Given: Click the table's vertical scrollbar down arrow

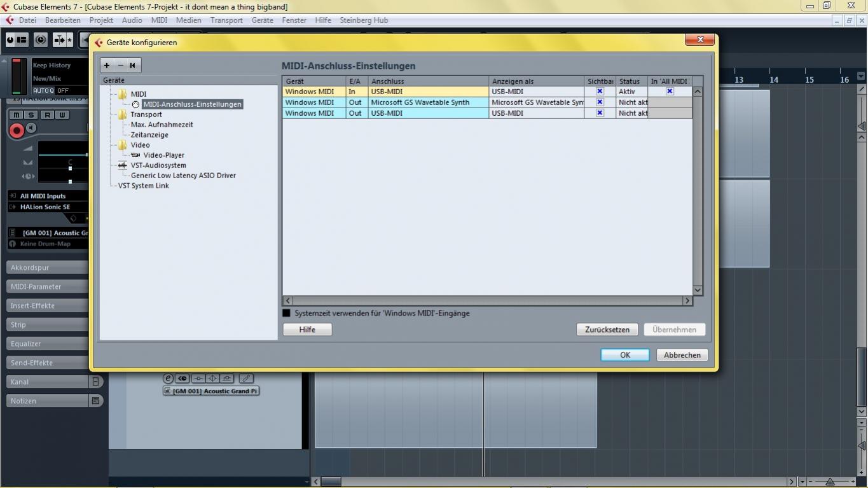Looking at the screenshot, I should (698, 290).
